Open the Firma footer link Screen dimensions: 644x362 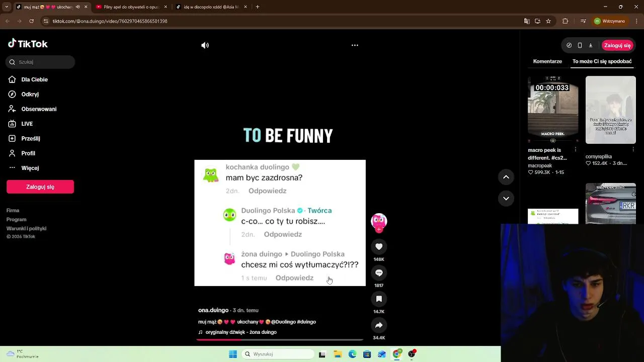point(13,211)
